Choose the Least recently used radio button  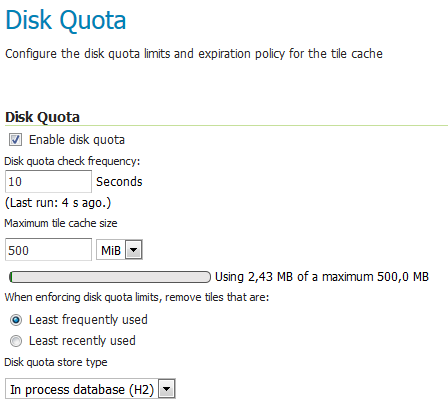click(x=16, y=341)
